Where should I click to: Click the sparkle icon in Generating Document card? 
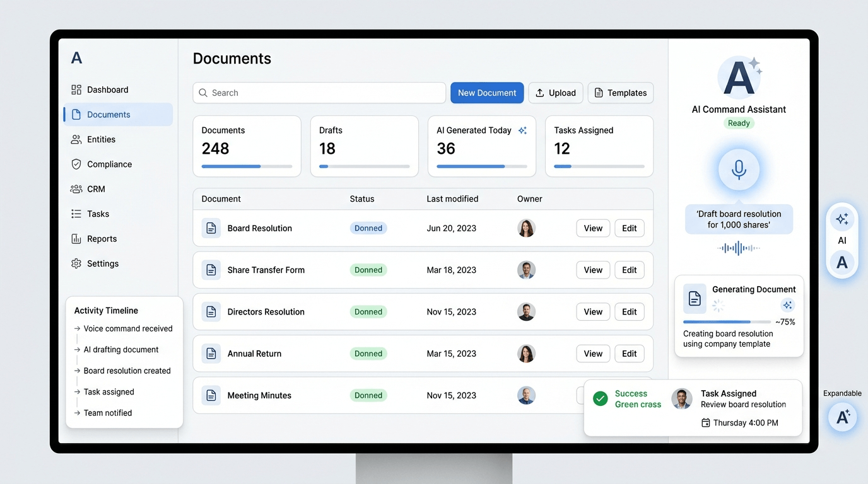pos(787,305)
